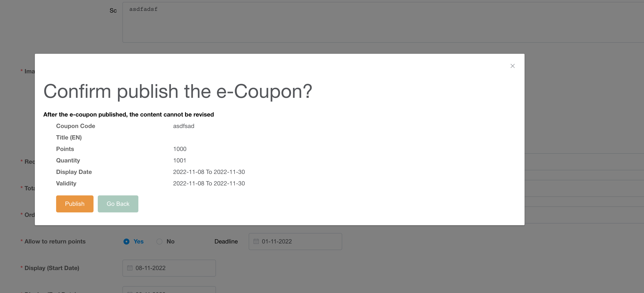
Task: Click the "Display (Start Date)" label
Action: [x=52, y=268]
